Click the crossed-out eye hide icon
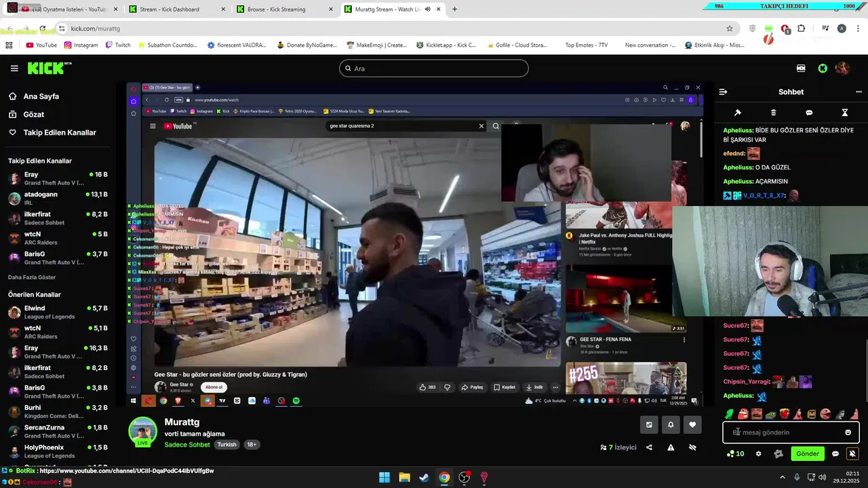Screen dimensions: 868x488 point(692,447)
